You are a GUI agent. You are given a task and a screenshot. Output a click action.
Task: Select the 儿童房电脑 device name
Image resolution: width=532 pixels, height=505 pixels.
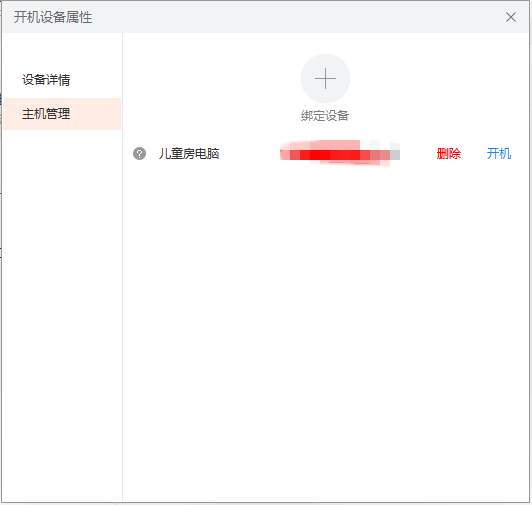189,153
